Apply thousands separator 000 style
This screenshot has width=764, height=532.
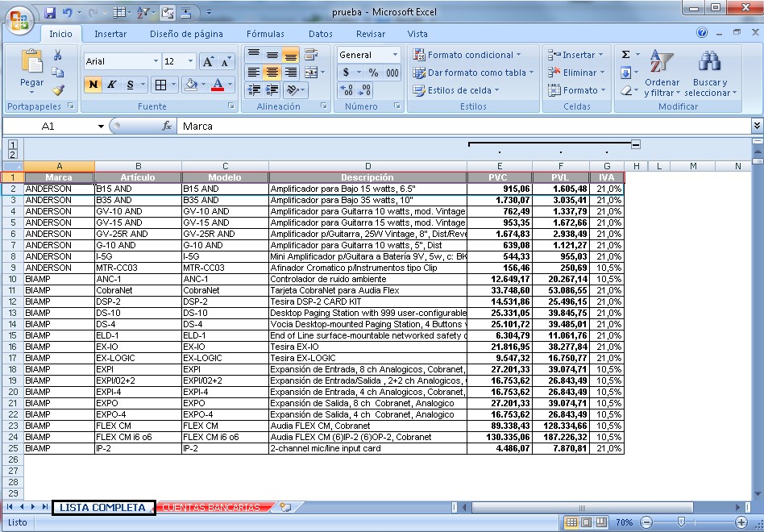tap(392, 73)
